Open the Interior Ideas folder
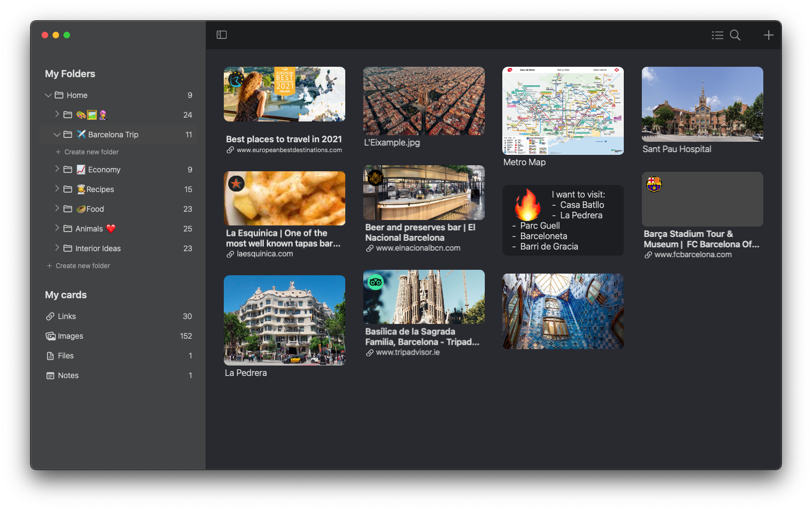812x510 pixels. pyautogui.click(x=118, y=248)
